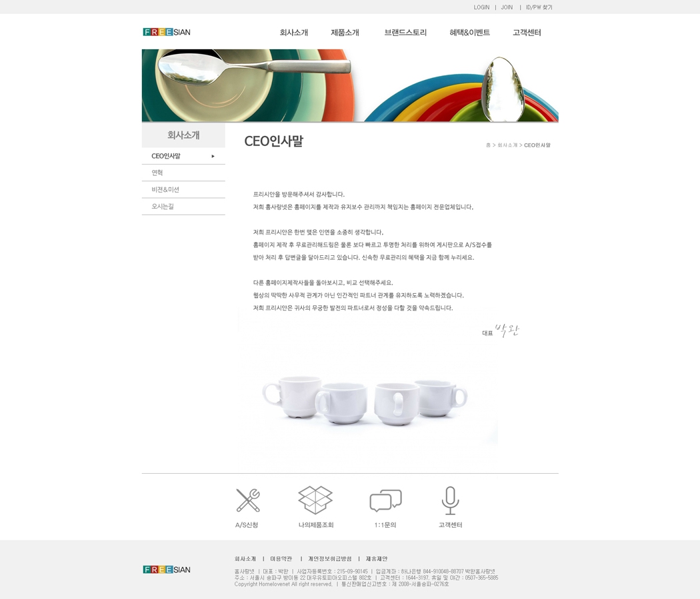Click the ID/PW 찾기 link
This screenshot has height=599, width=700.
pos(539,7)
